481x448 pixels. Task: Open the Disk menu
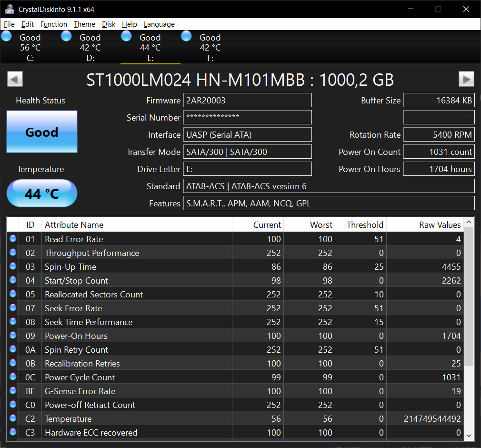pyautogui.click(x=109, y=24)
